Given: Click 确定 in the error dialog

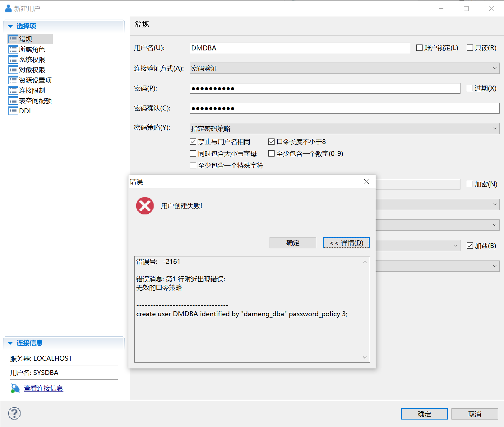Looking at the screenshot, I should (293, 243).
